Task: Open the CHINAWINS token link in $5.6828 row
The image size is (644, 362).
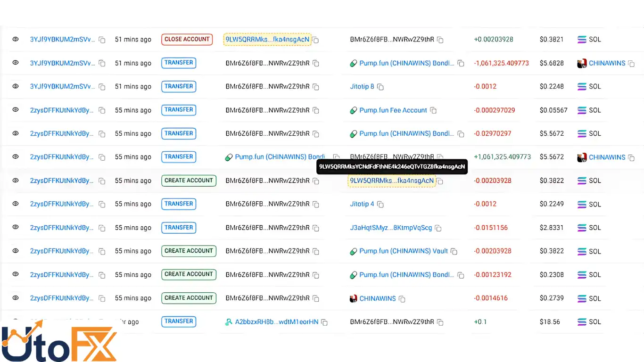Action: pyautogui.click(x=607, y=63)
